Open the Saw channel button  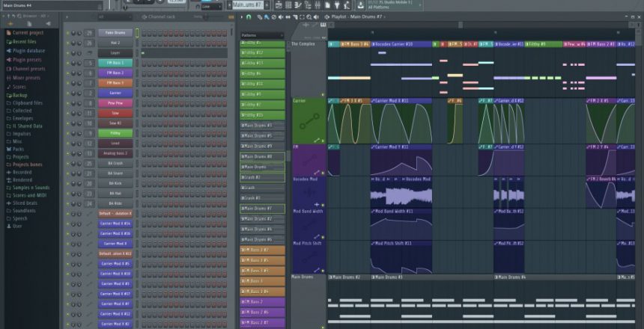pos(115,113)
